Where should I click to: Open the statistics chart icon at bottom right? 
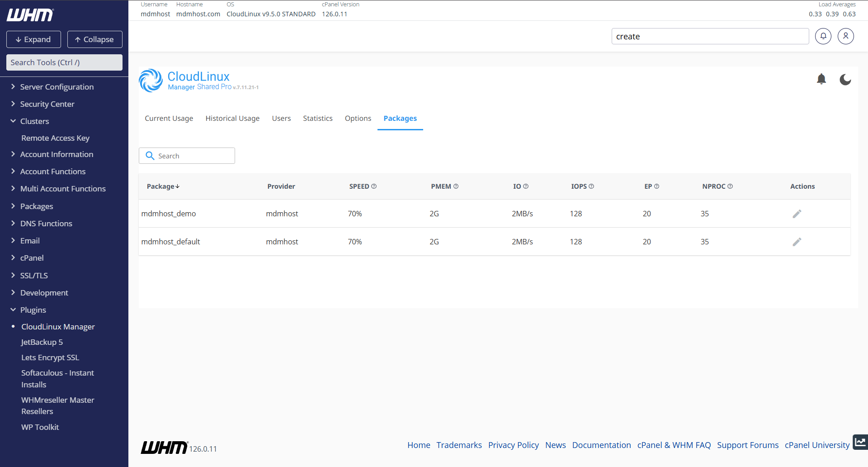[860, 442]
